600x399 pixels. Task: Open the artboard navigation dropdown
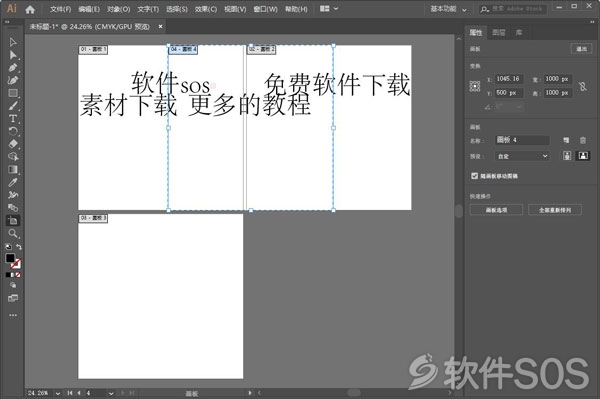click(x=111, y=393)
